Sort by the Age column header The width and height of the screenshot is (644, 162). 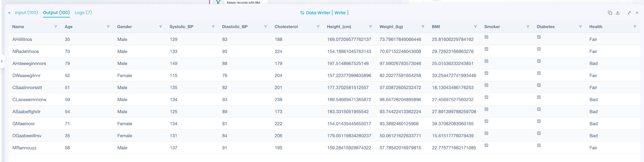pos(69,27)
